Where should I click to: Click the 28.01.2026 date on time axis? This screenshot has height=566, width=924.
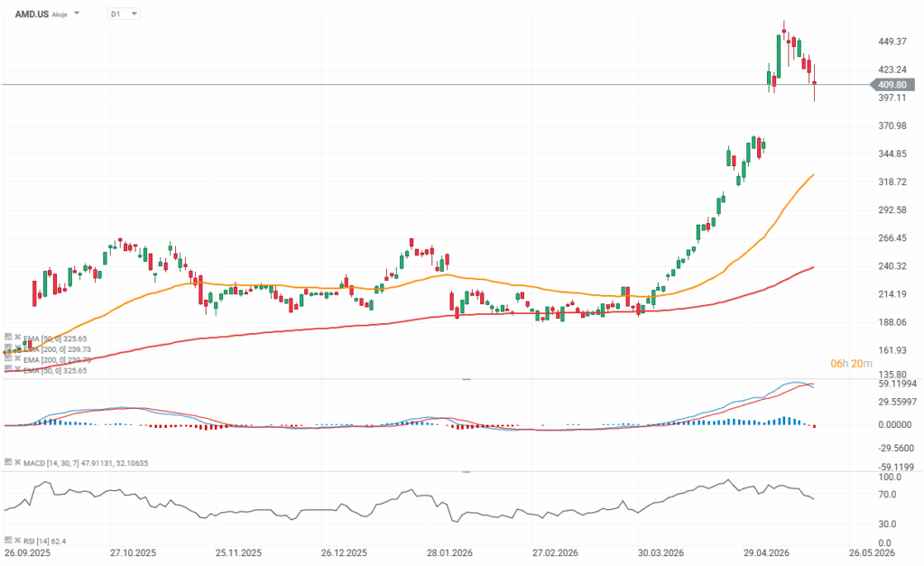coord(449,553)
